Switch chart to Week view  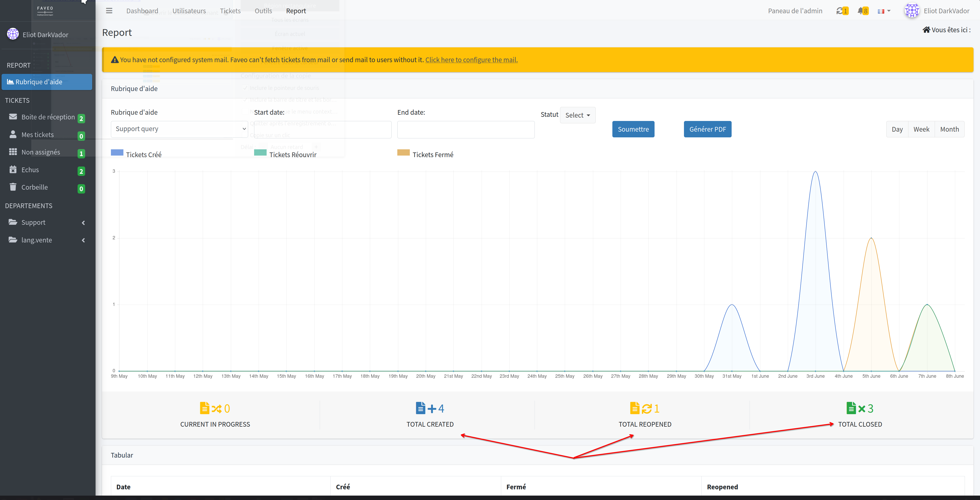[921, 129]
